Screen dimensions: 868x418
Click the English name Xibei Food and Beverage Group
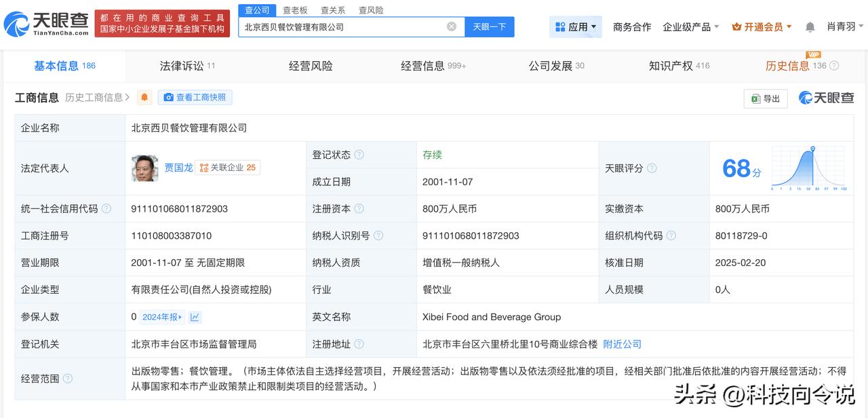pyautogui.click(x=492, y=317)
